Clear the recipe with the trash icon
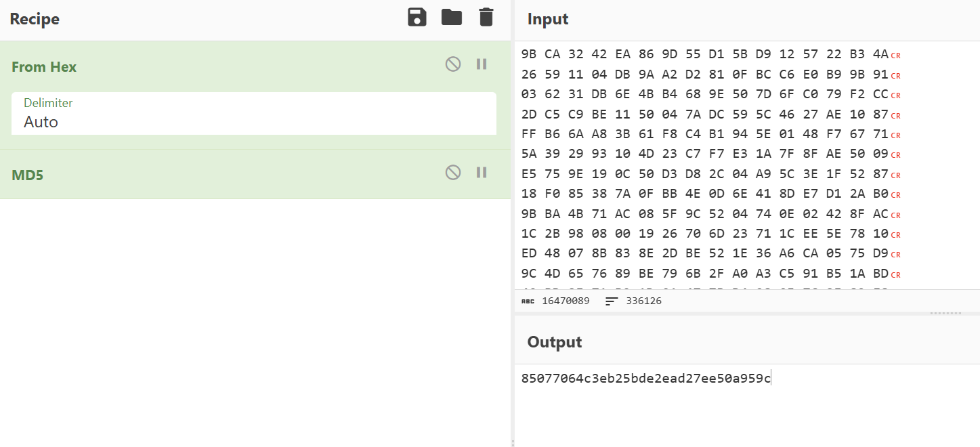This screenshot has width=980, height=447. pyautogui.click(x=486, y=18)
